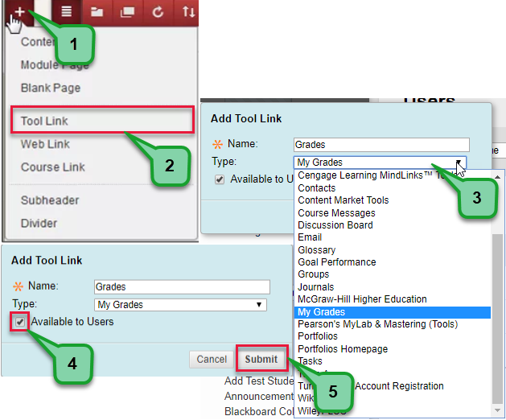The height and width of the screenshot is (420, 506).
Task: Select McGraw-Hill Higher Education option
Action: 362,299
